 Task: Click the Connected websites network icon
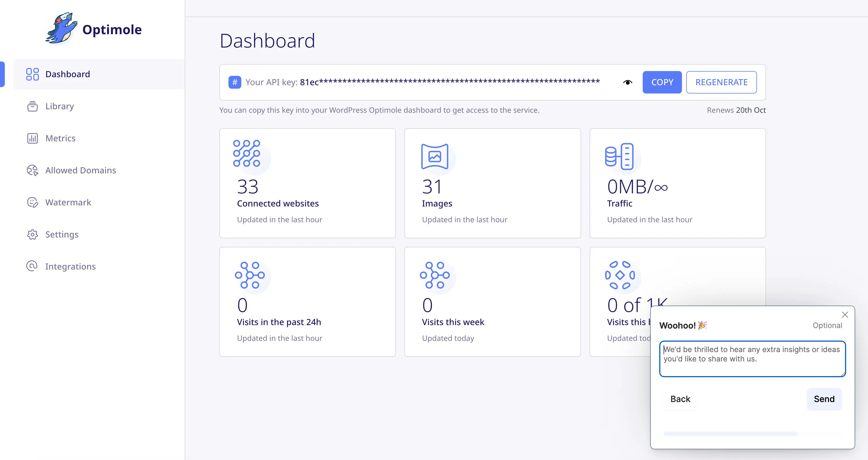click(x=247, y=153)
